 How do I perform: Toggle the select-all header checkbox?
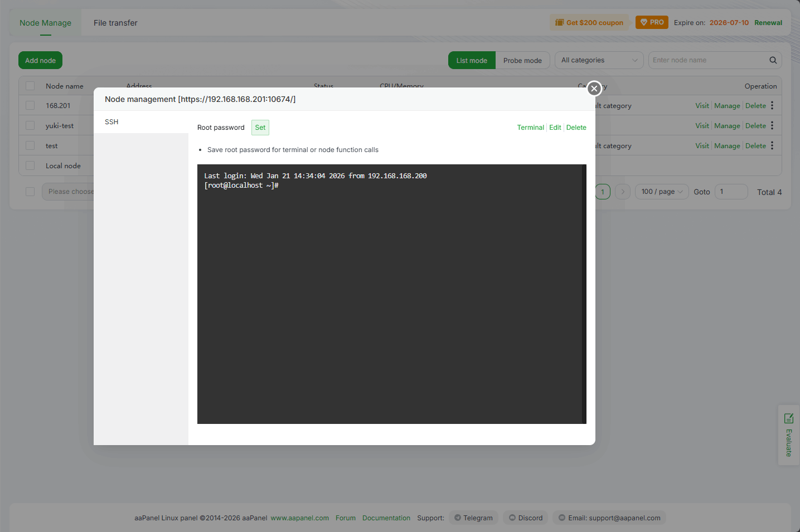[x=30, y=86]
